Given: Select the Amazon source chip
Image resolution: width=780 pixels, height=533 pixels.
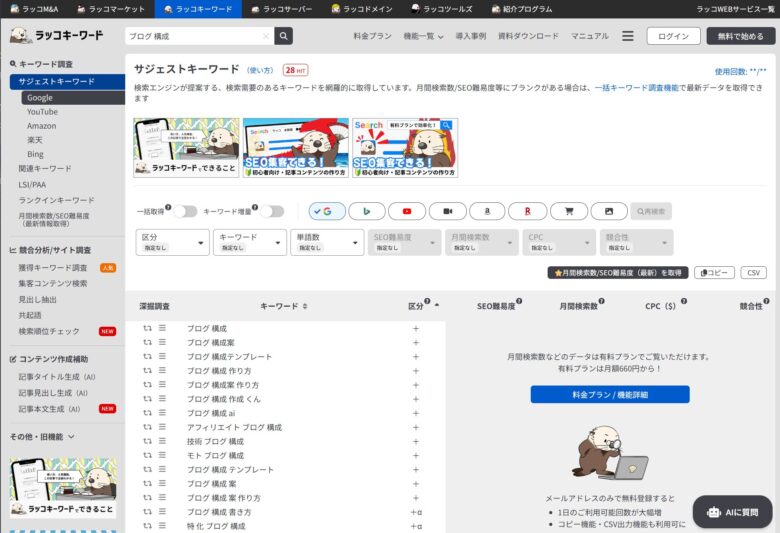Looking at the screenshot, I should [x=488, y=212].
